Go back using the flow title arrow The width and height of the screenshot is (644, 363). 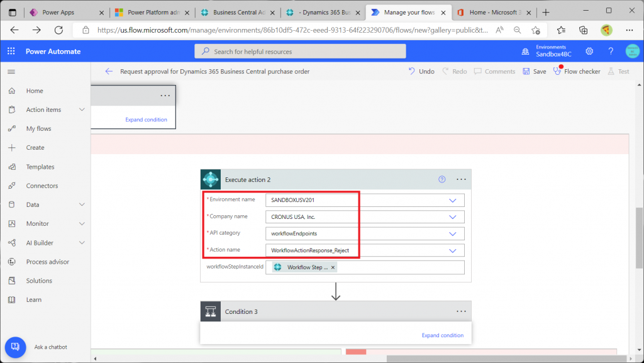tap(109, 72)
